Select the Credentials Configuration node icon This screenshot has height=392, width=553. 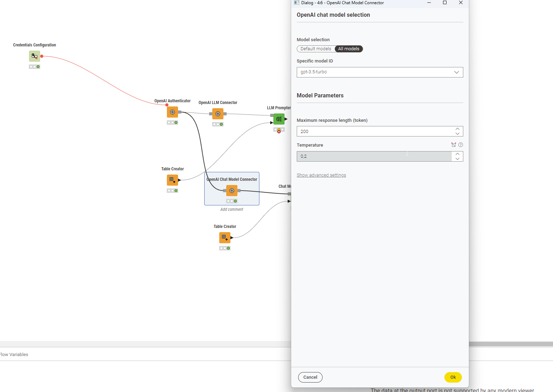pos(35,56)
